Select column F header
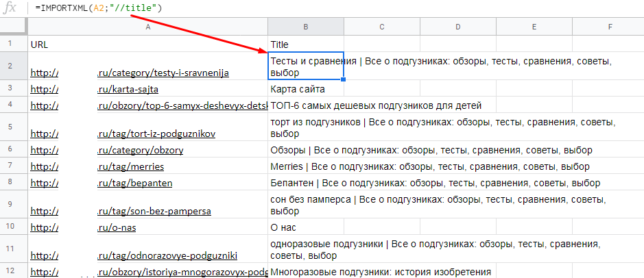This screenshot has height=278, width=644. 610,27
